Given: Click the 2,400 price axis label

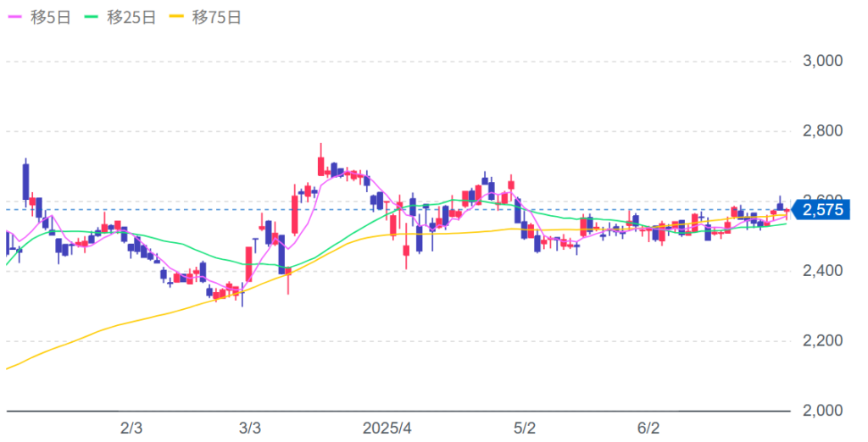Looking at the screenshot, I should (x=822, y=271).
